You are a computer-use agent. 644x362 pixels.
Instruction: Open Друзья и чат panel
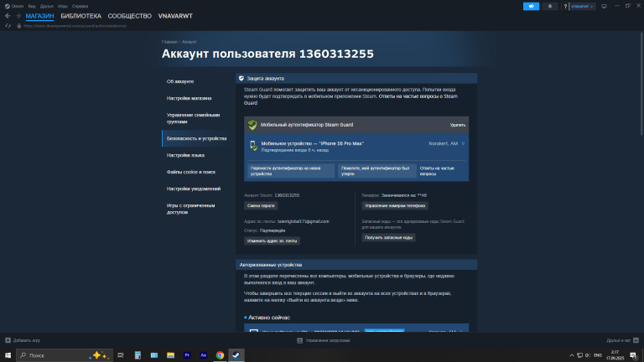(x=622, y=340)
